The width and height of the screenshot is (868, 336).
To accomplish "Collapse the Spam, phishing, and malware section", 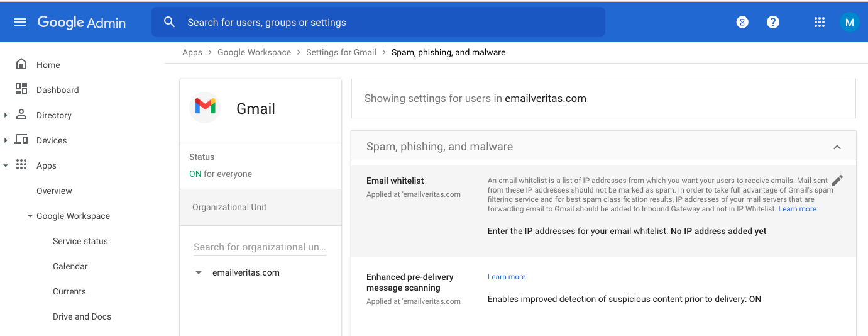I will tap(837, 147).
